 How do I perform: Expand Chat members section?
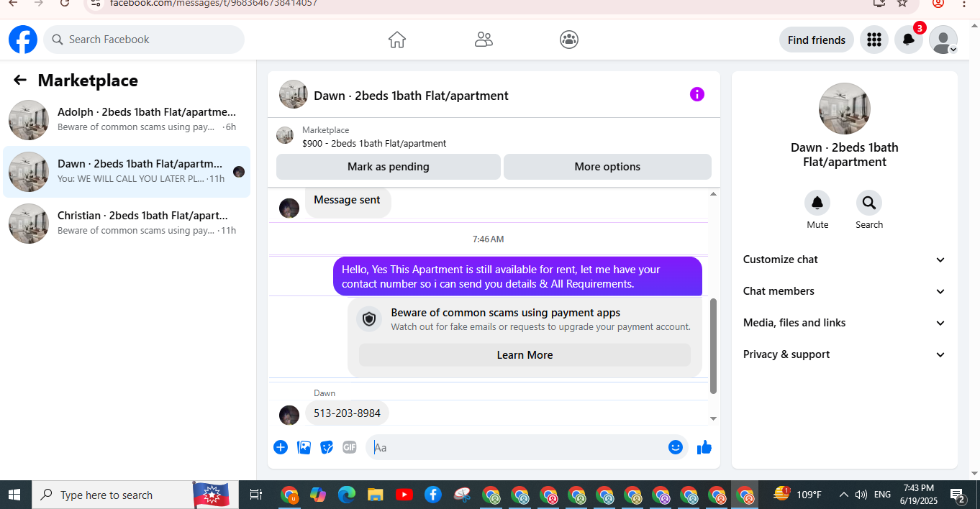tap(845, 291)
